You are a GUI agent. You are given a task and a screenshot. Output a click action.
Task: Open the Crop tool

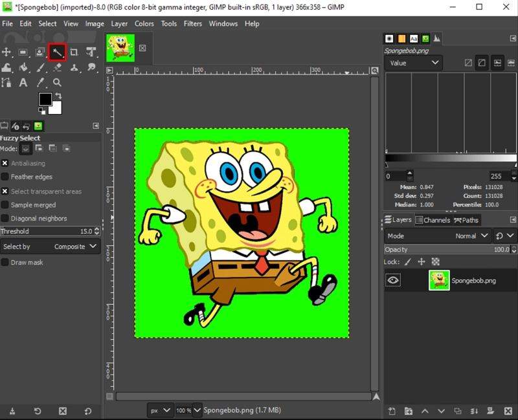tap(73, 52)
